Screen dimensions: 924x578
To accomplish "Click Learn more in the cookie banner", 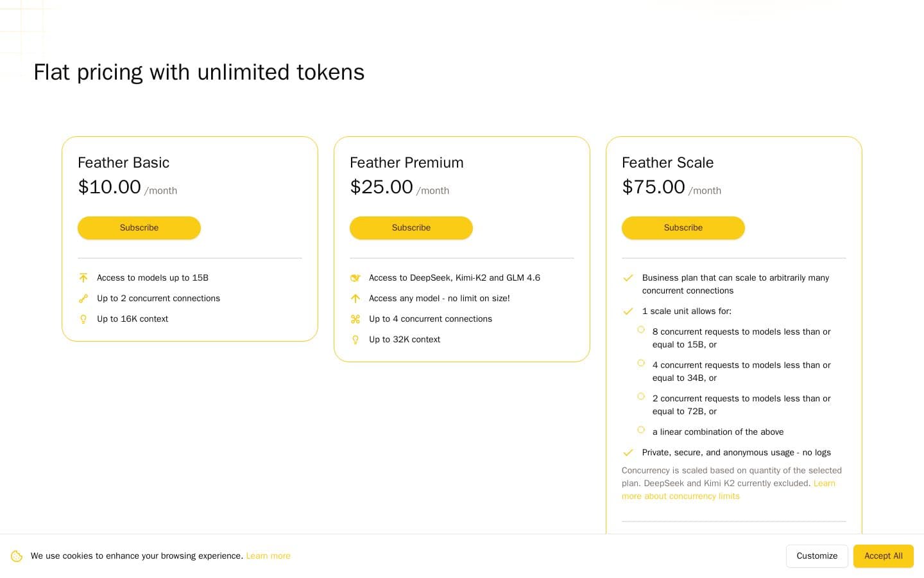I will [x=268, y=556].
